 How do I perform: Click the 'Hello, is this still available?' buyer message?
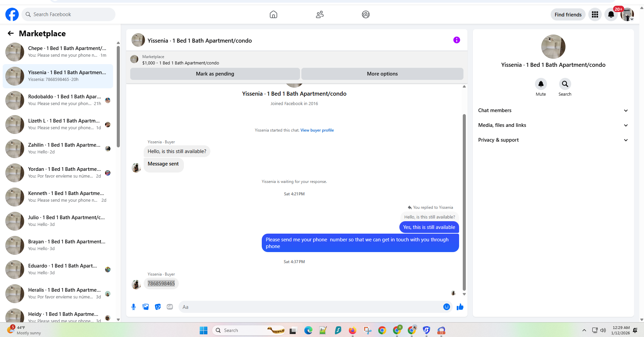177,151
